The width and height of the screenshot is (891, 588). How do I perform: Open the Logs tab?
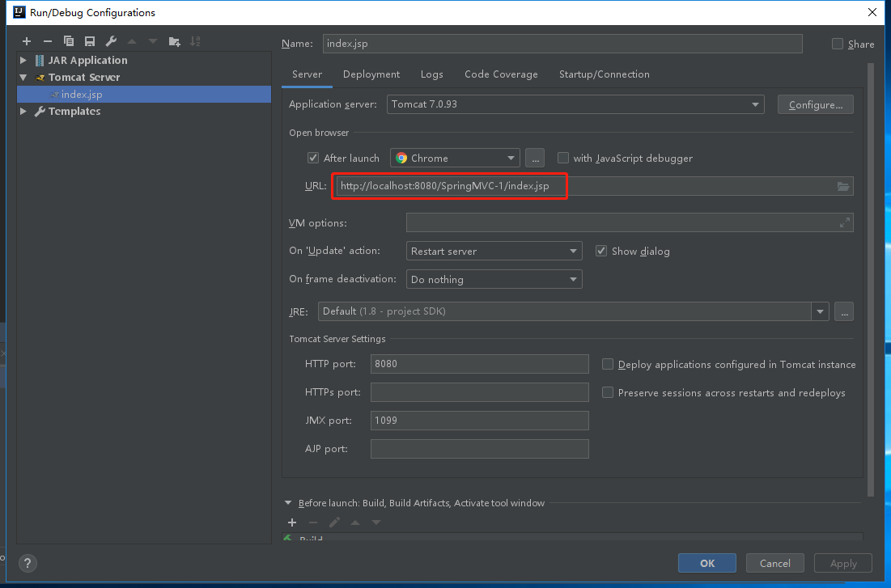[432, 74]
